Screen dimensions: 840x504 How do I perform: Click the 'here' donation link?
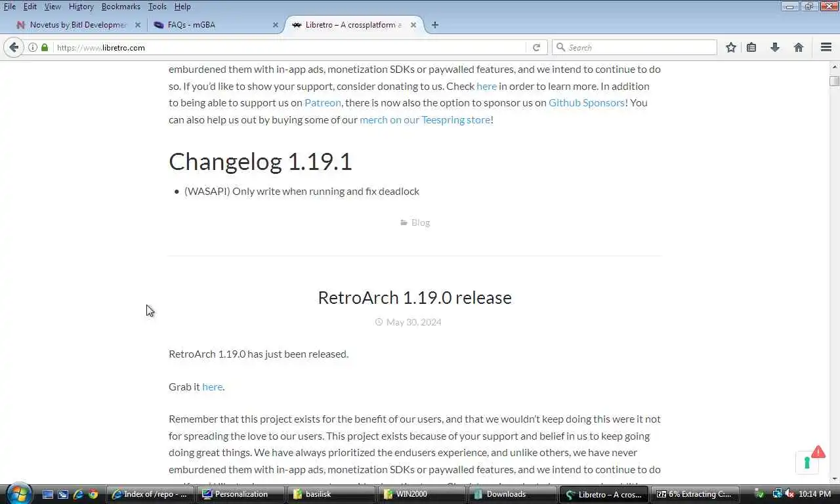486,86
